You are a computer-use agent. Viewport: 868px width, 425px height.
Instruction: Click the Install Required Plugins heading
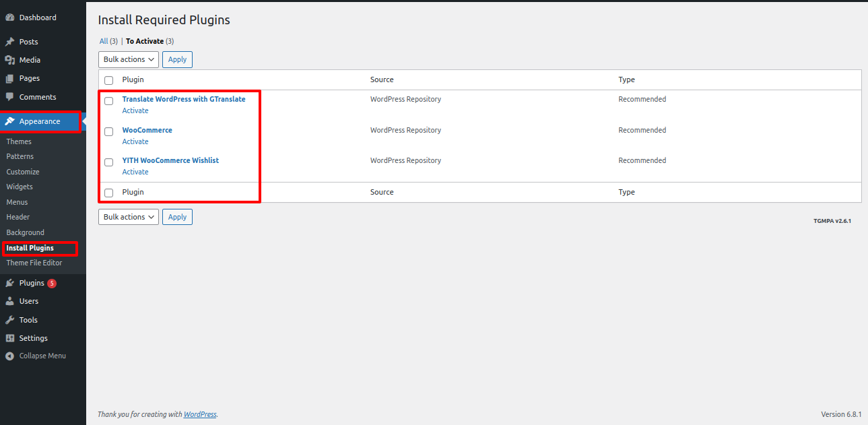164,20
